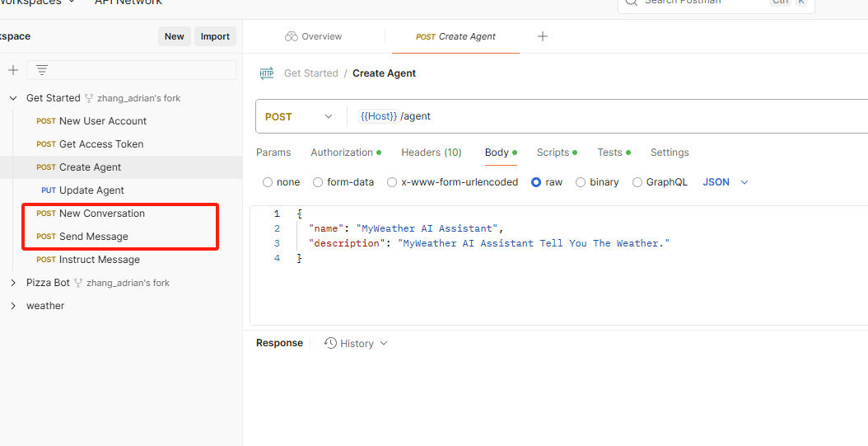Open API Network in top bar
This screenshot has width=868, height=446.
pyautogui.click(x=128, y=2)
